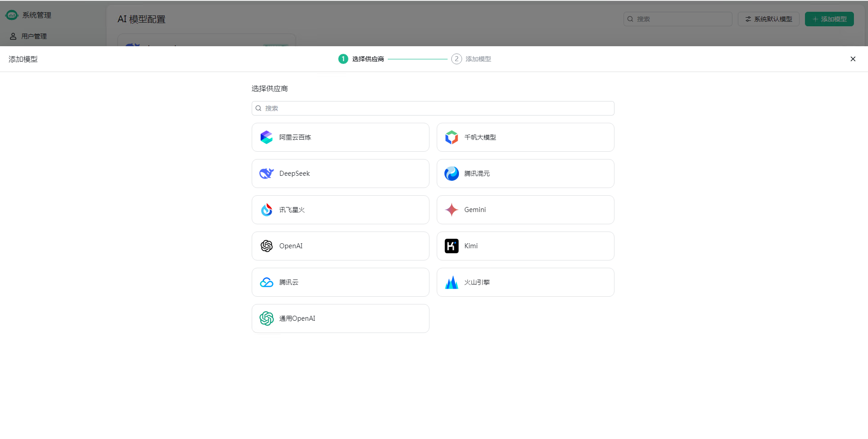The height and width of the screenshot is (439, 868).
Task: Select the Gemini star icon
Action: click(451, 210)
